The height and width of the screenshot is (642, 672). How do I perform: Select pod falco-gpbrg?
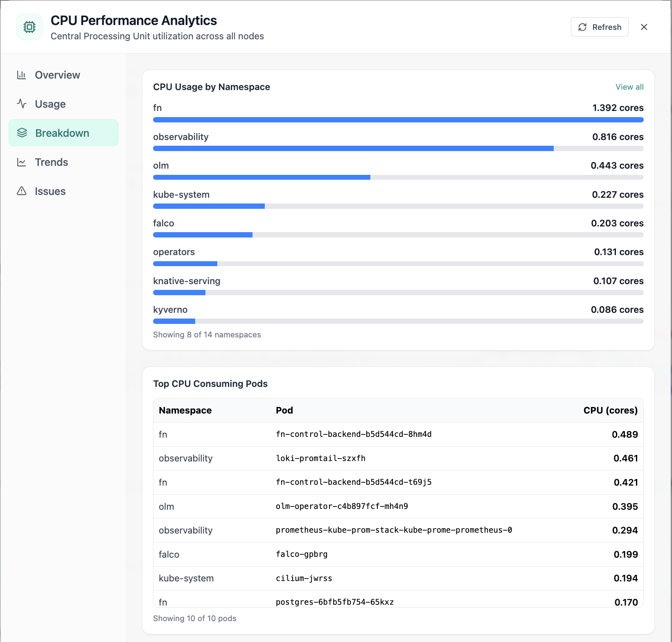tap(302, 554)
